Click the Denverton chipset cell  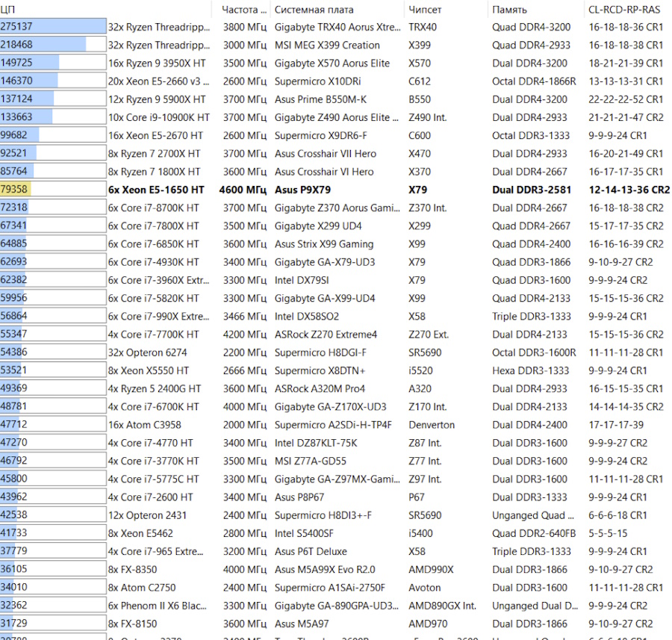point(432,425)
